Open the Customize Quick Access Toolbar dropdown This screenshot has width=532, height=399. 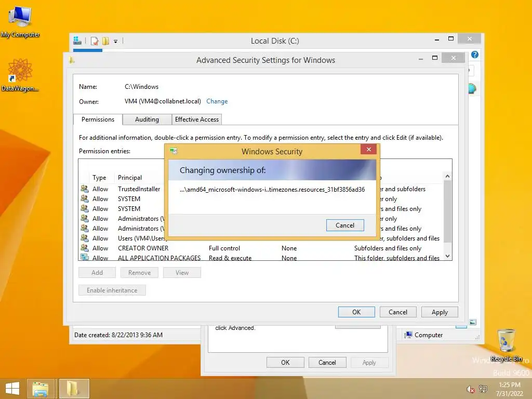point(116,42)
